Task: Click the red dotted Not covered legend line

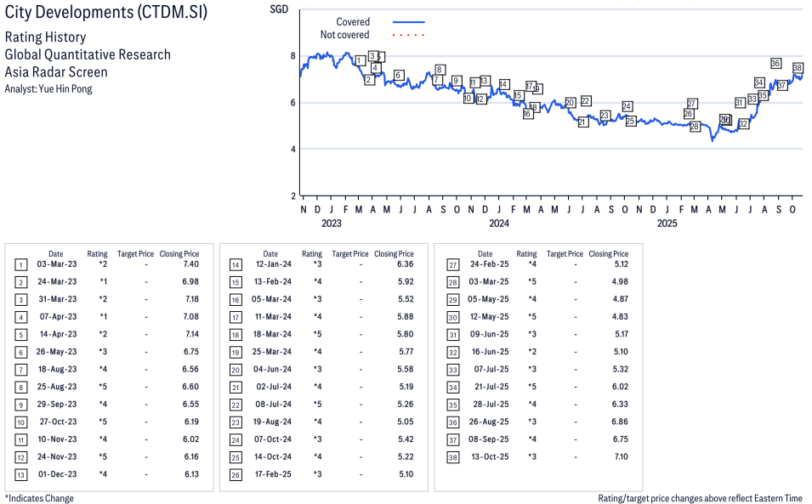Action: (408, 35)
